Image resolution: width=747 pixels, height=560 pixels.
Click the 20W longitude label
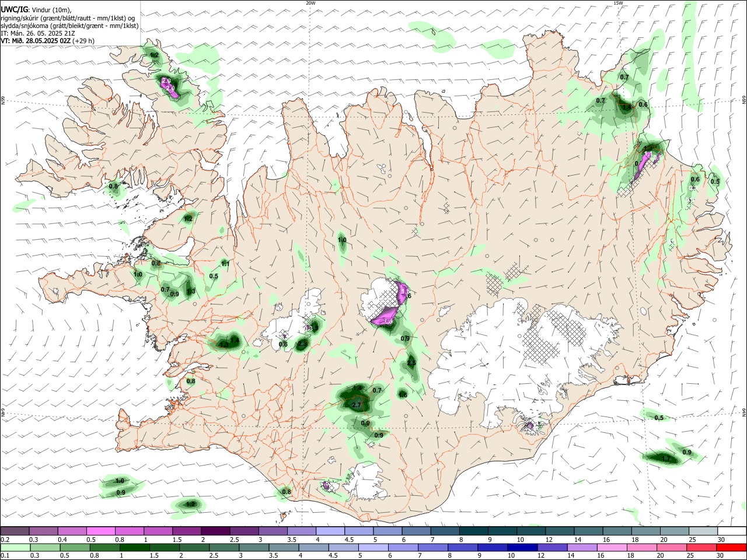(x=311, y=3)
